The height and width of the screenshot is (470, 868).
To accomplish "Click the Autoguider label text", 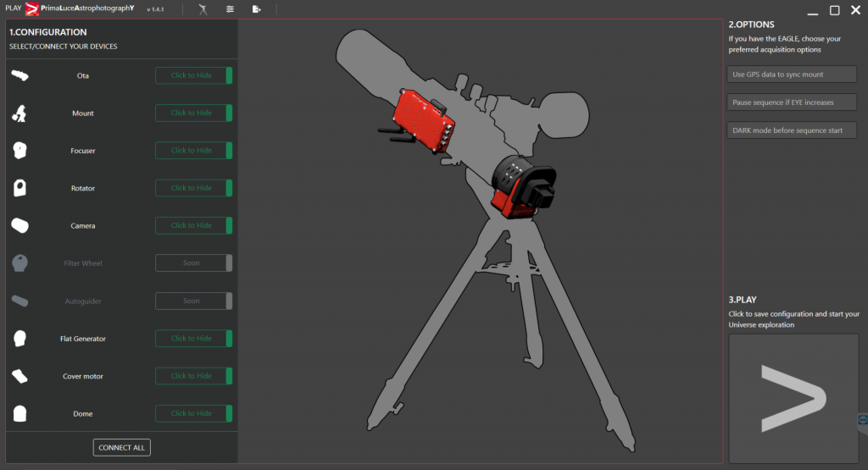I will click(83, 301).
